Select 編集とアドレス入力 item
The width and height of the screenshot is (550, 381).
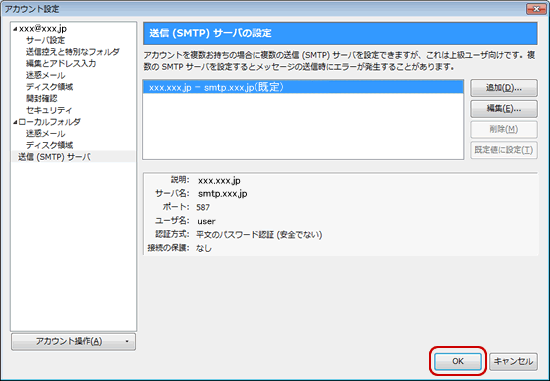[x=61, y=64]
